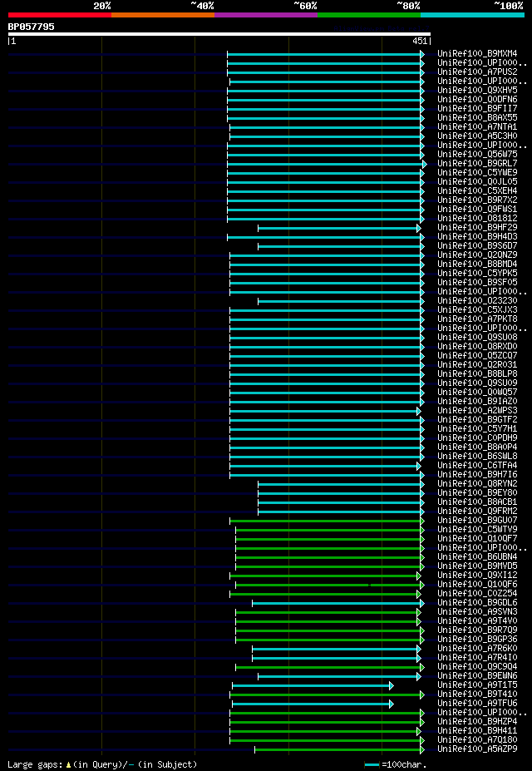Select the UniRef100_A7NTA1 label
This screenshot has height=771, width=532.
[477, 127]
